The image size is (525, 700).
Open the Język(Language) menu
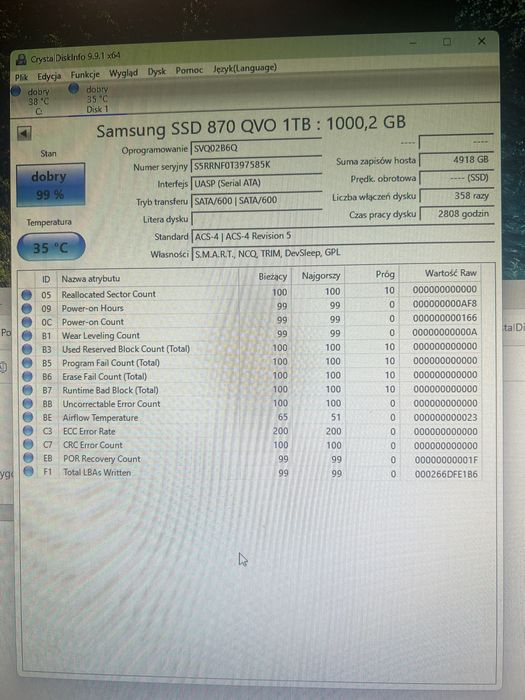(245, 68)
